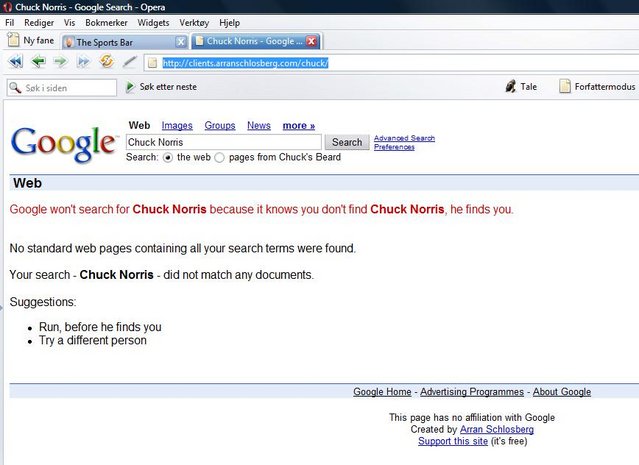Open Preferences link
639x465 pixels.
click(394, 147)
